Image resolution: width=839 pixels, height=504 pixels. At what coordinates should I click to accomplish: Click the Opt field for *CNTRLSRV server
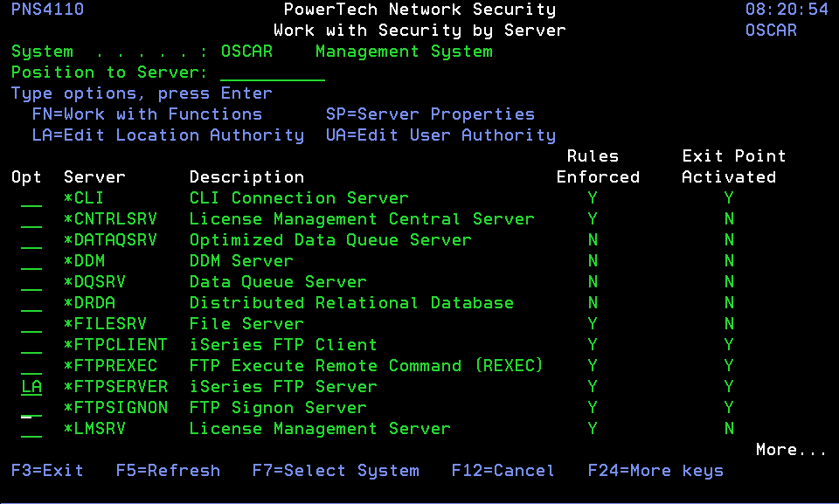[x=31, y=219]
